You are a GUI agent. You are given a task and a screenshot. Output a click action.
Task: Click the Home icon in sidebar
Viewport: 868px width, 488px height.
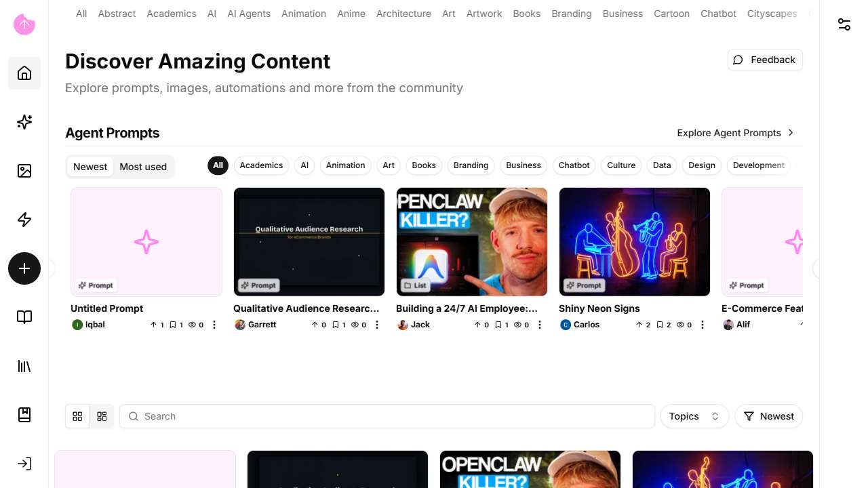24,73
